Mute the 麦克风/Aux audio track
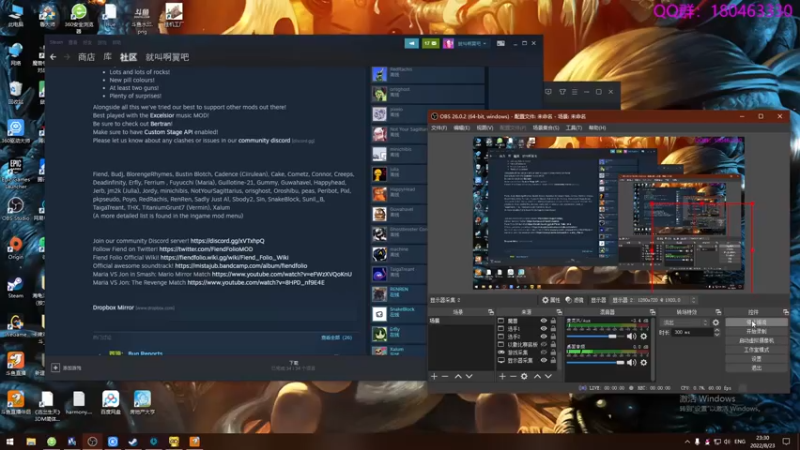Image resolution: width=800 pixels, height=450 pixels. click(632, 337)
